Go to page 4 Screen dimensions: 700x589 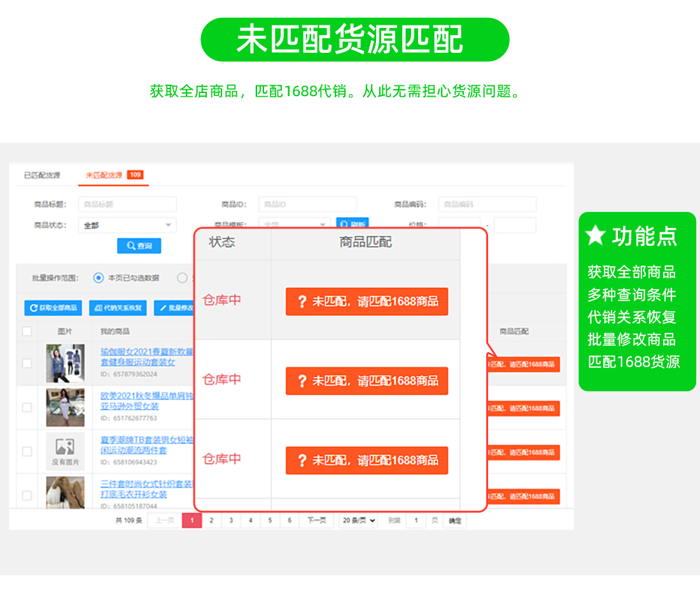(x=251, y=520)
